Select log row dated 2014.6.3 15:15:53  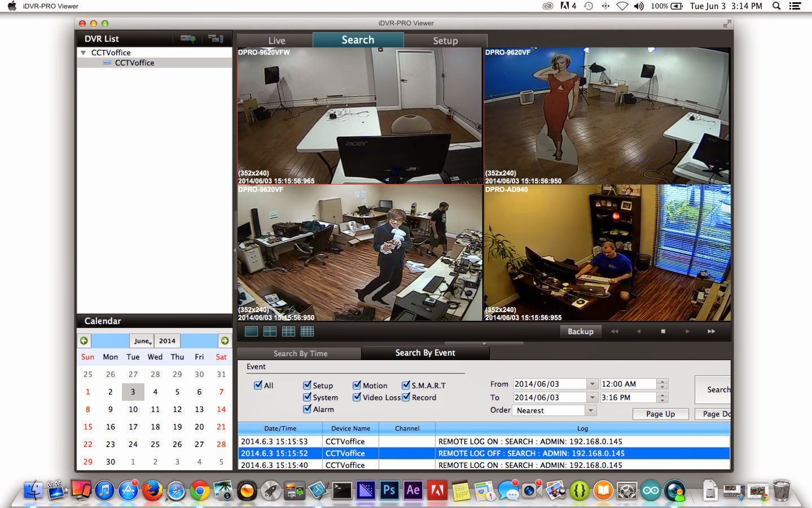(x=484, y=441)
